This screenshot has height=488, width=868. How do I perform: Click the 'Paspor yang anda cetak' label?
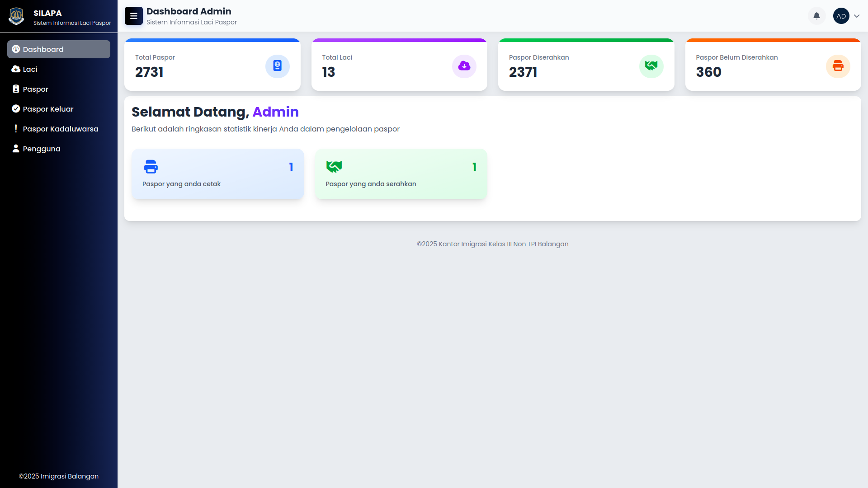pos(181,184)
